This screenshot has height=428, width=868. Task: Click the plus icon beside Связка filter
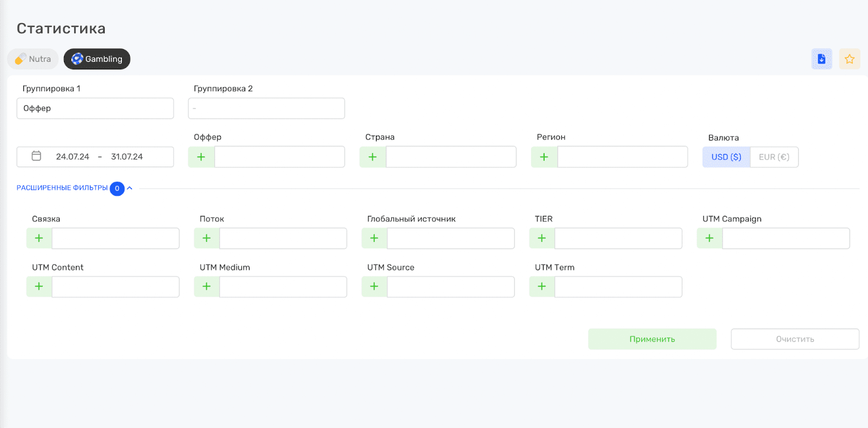click(39, 238)
